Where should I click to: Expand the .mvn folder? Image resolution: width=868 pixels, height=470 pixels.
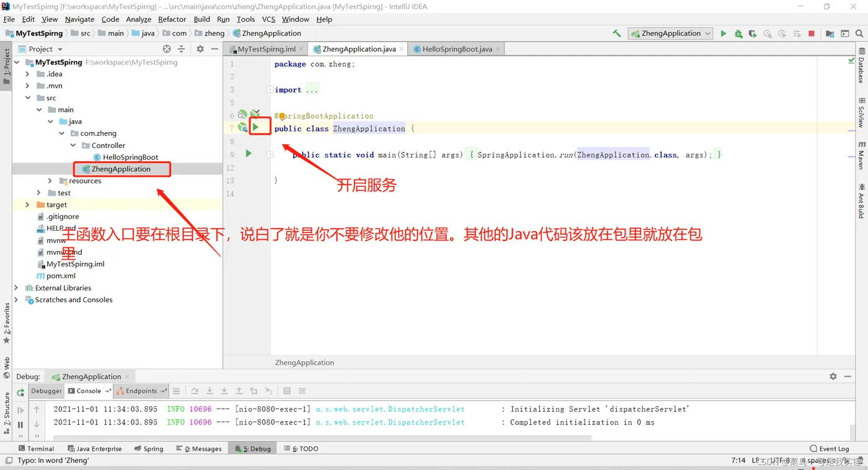click(27, 86)
